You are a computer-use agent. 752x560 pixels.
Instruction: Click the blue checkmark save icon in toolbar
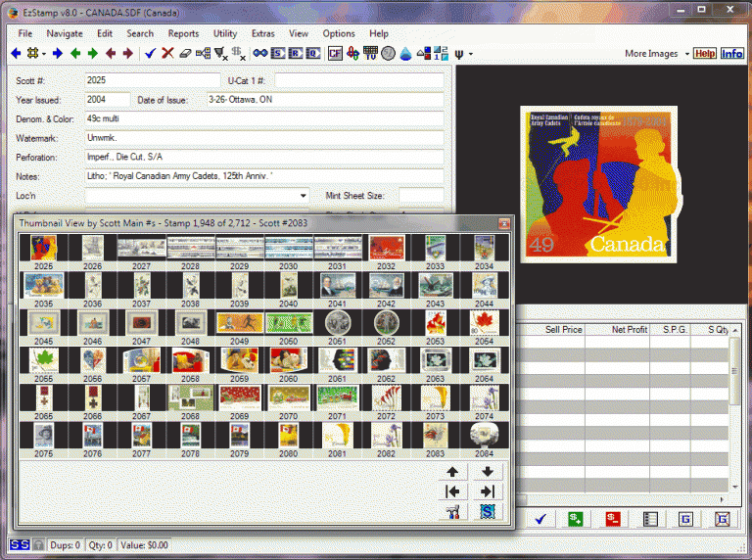point(150,53)
